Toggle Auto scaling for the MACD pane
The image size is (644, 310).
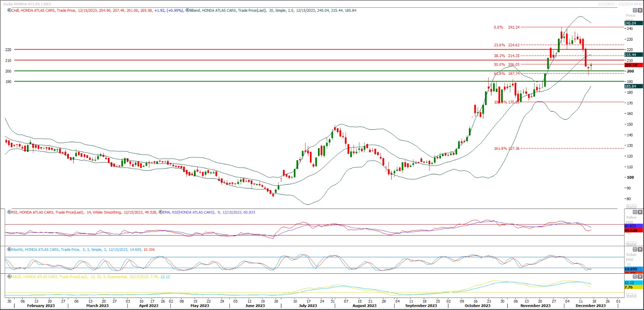tap(631, 296)
